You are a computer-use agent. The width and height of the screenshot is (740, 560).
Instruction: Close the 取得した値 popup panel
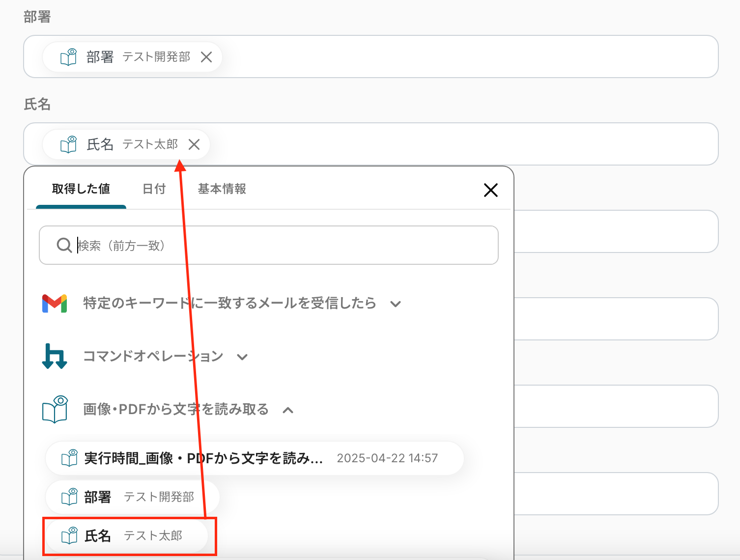coord(490,190)
